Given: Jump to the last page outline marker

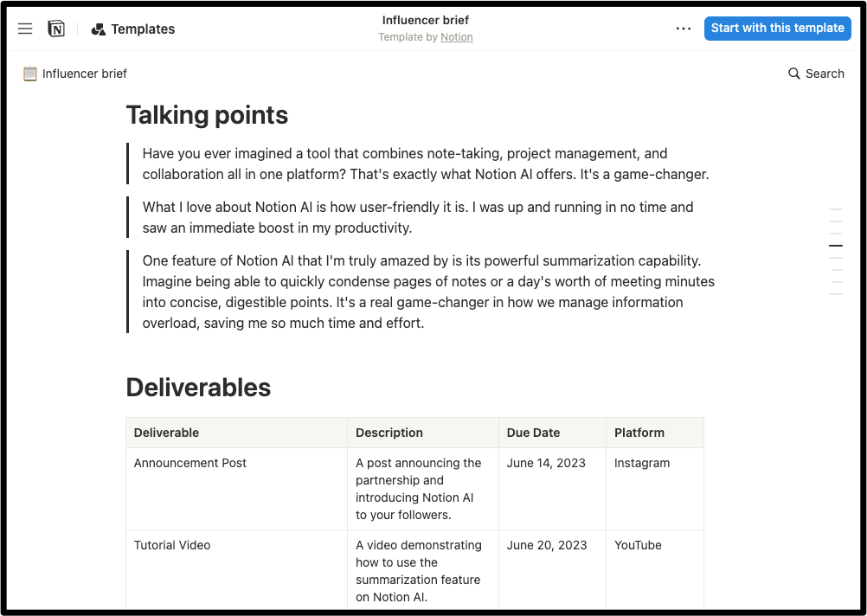Looking at the screenshot, I should (x=836, y=294).
